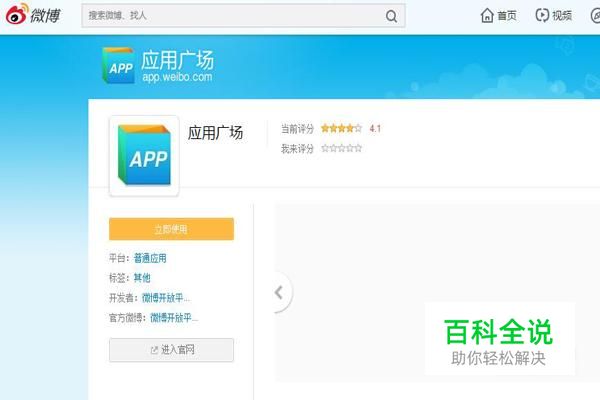Click the 进入官网 button
The image size is (600, 400).
coord(171,350)
